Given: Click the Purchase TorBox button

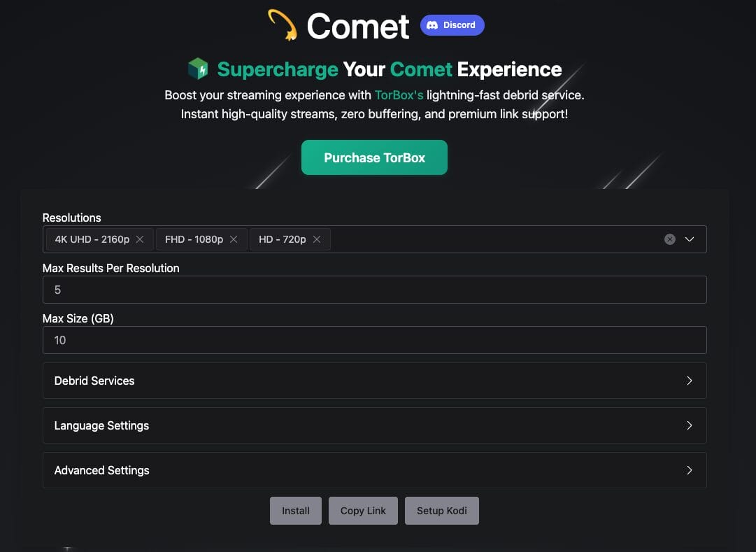Looking at the screenshot, I should [374, 157].
